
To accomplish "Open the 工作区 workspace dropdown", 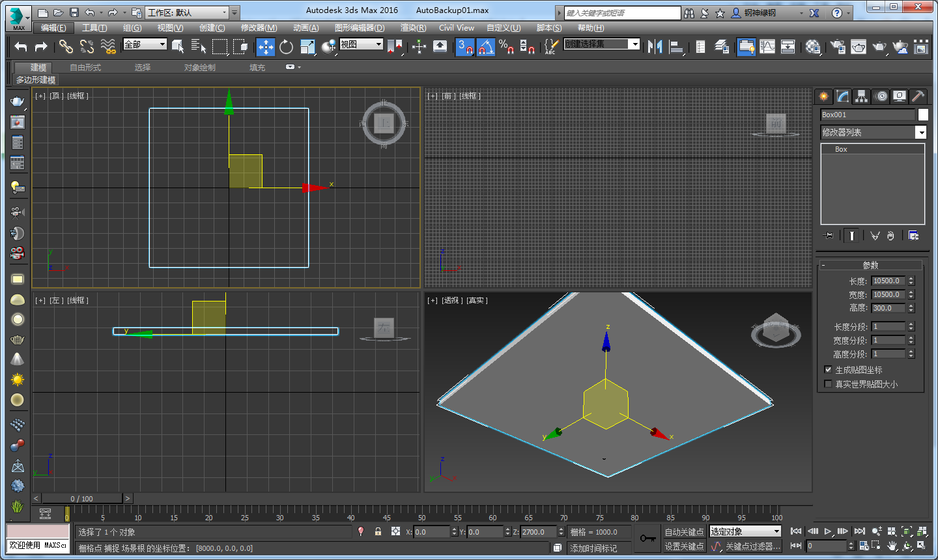I will click(x=187, y=12).
